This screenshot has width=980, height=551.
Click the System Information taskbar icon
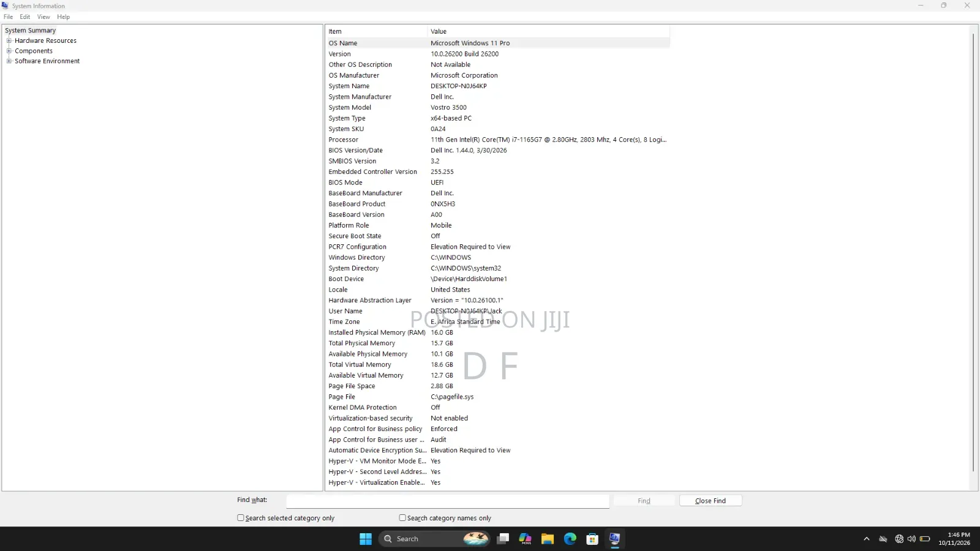click(614, 539)
